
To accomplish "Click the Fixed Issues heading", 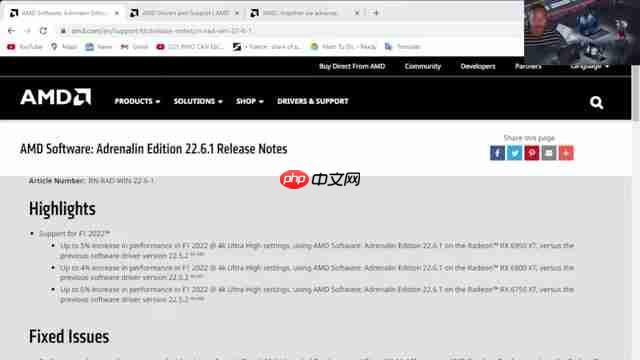I will coord(69,337).
